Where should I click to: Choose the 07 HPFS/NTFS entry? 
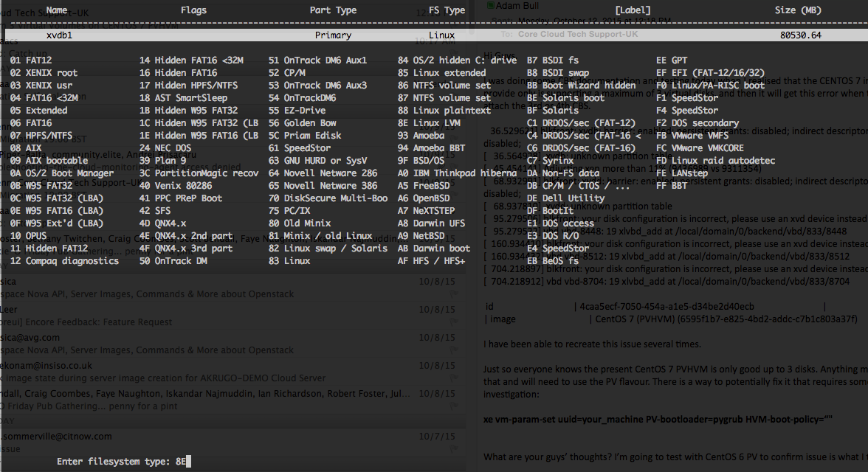tap(41, 136)
